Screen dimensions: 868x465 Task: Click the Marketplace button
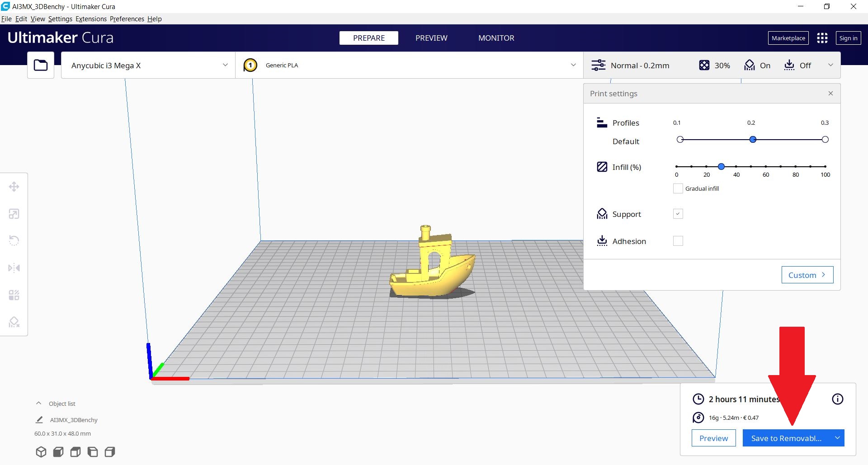click(x=788, y=38)
